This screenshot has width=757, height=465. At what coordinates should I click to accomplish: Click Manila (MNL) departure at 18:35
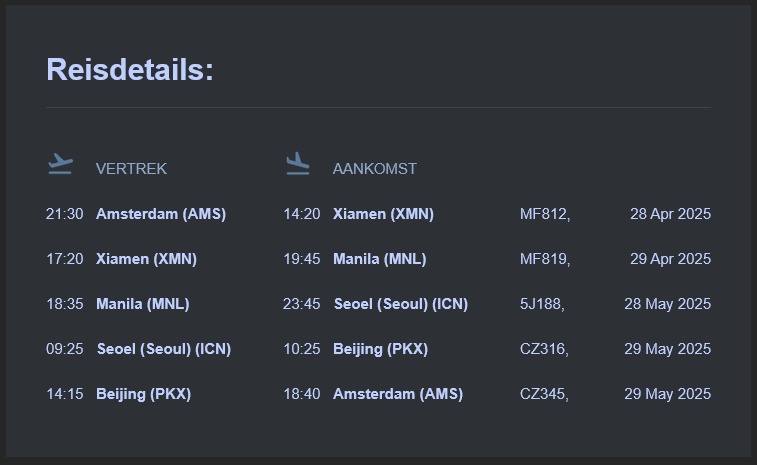point(143,304)
